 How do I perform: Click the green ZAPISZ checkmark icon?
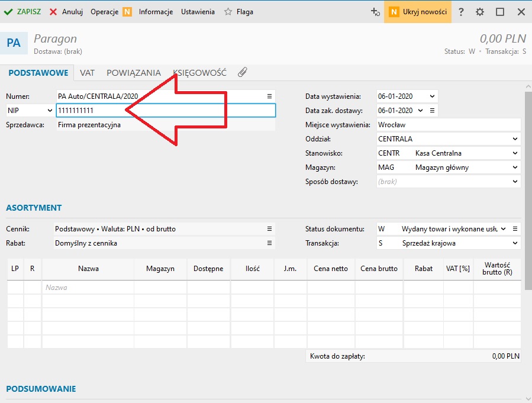(8, 12)
